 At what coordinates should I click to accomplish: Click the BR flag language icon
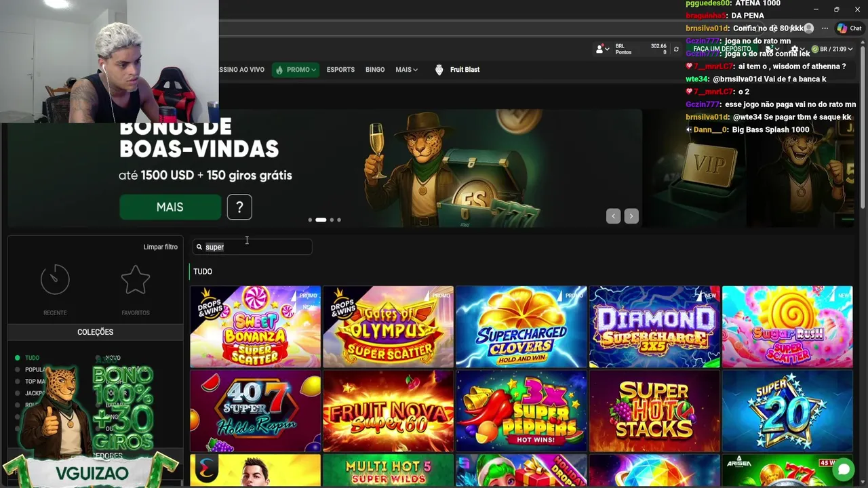815,49
